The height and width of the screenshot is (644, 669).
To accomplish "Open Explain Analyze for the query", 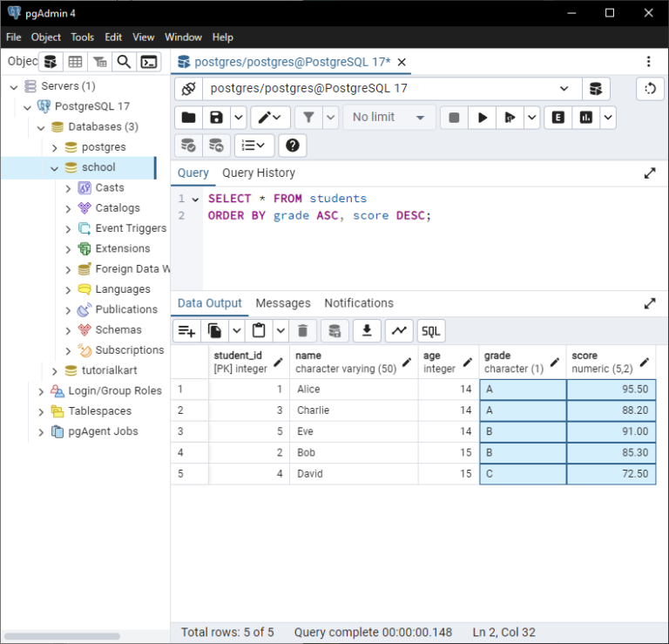I will coord(586,118).
